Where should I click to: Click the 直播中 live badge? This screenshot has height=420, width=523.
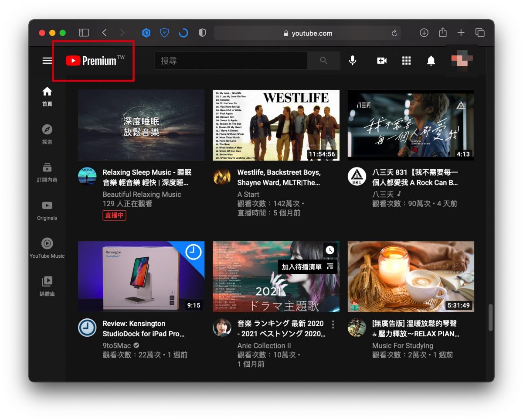(115, 215)
